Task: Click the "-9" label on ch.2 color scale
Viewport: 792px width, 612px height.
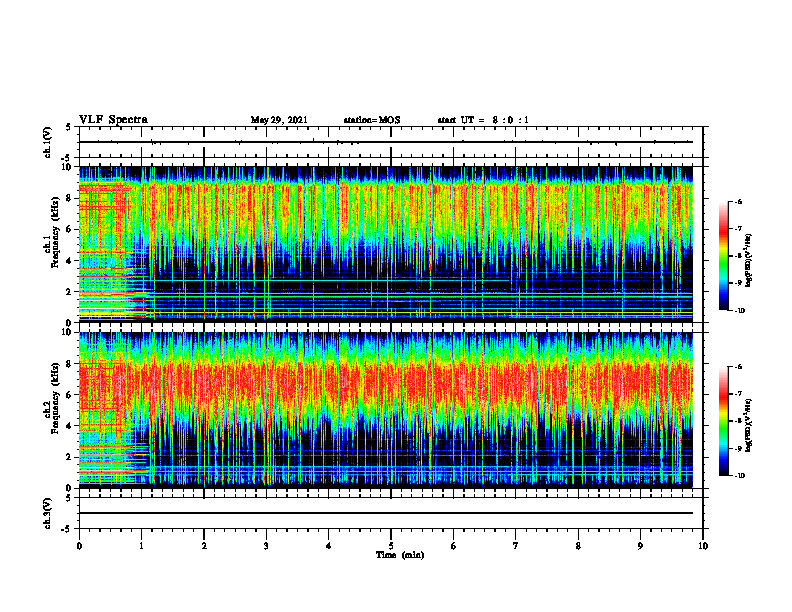Action: 738,449
